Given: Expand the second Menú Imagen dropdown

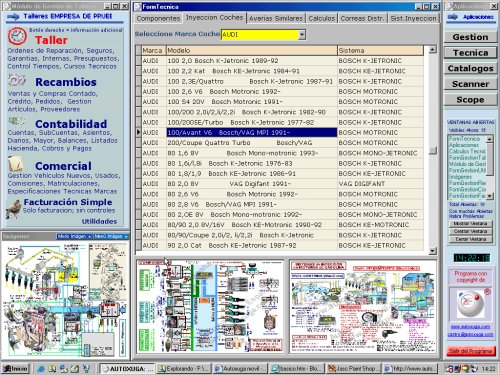Looking at the screenshot, I should 111,236.
